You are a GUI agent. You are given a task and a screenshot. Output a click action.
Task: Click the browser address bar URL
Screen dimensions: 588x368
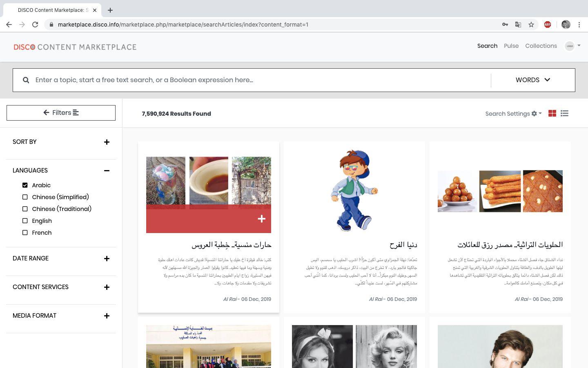coord(183,25)
